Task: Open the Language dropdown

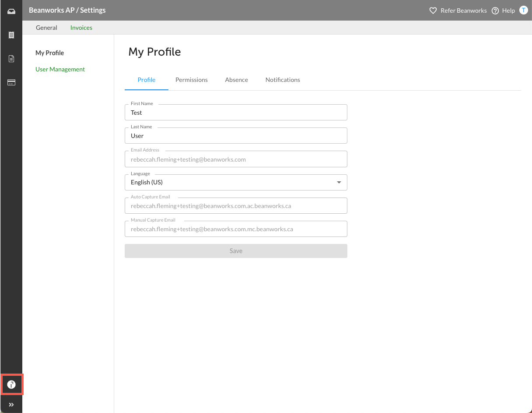Action: coord(236,182)
